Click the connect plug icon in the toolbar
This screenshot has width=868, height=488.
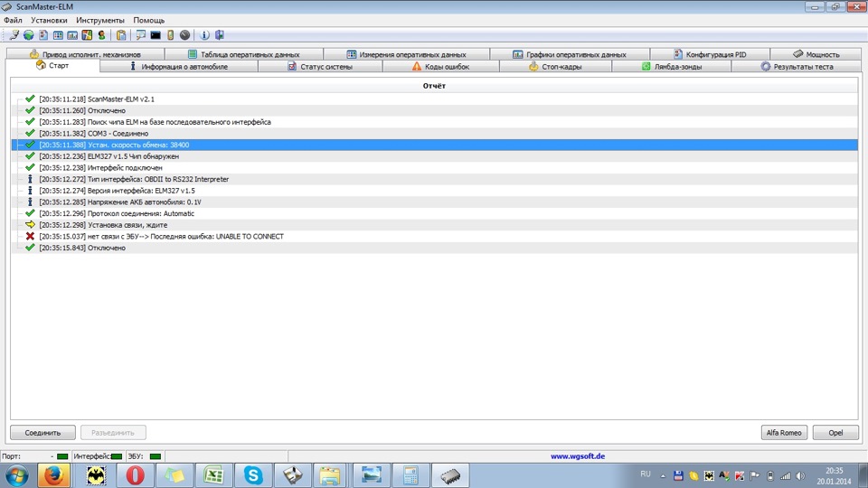14,35
